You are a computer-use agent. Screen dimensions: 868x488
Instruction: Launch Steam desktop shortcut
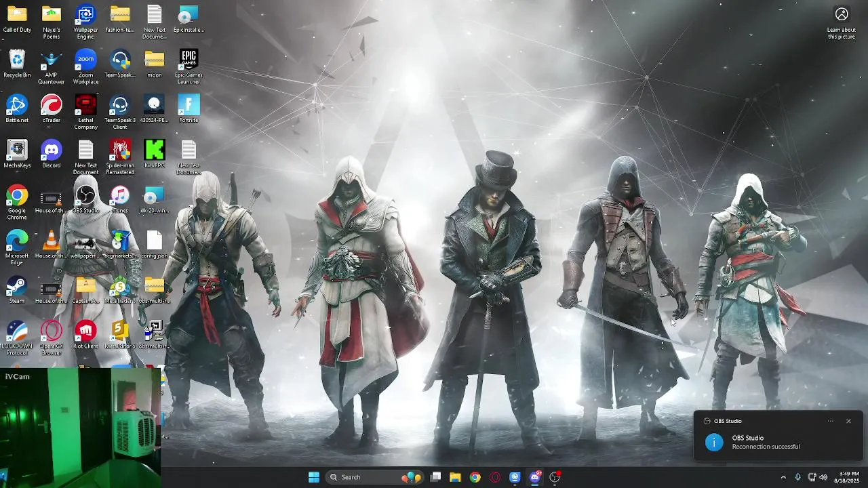coord(17,290)
